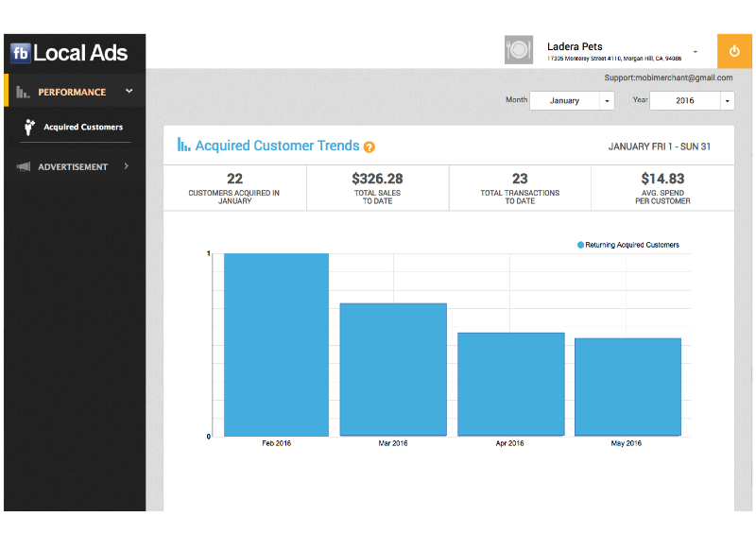Click the support email address link
The width and height of the screenshot is (756, 551).
pos(669,77)
